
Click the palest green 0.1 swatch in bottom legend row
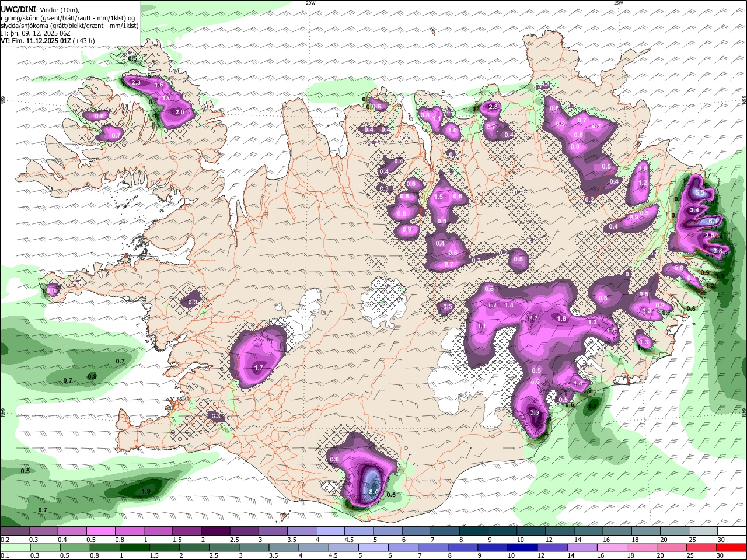[15, 548]
